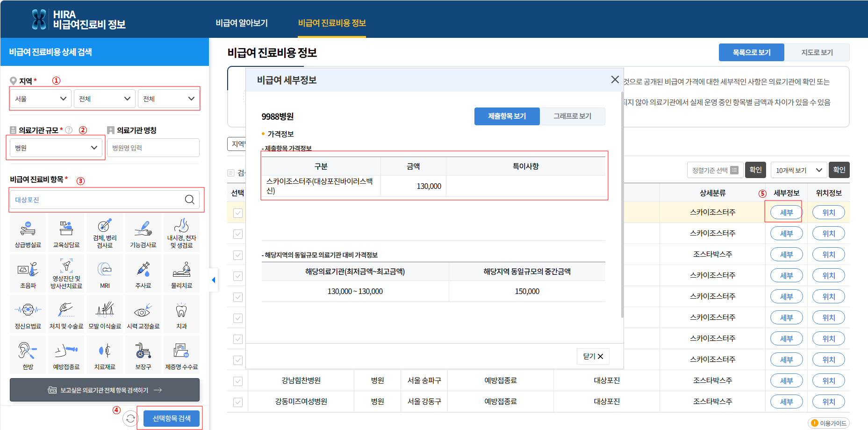Image resolution: width=868 pixels, height=430 pixels.
Task: Click 확인 button next to 정렬기준 선택
Action: (756, 170)
